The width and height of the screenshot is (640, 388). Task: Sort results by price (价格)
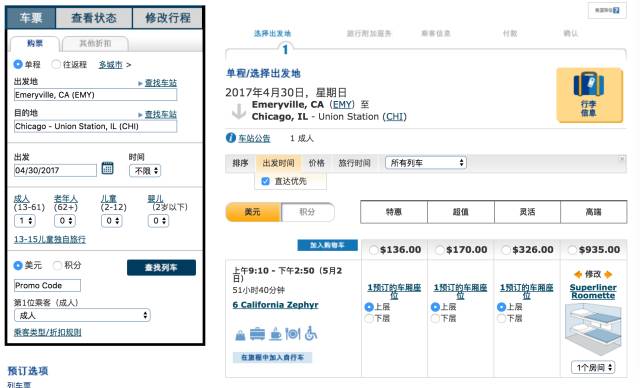tap(317, 163)
